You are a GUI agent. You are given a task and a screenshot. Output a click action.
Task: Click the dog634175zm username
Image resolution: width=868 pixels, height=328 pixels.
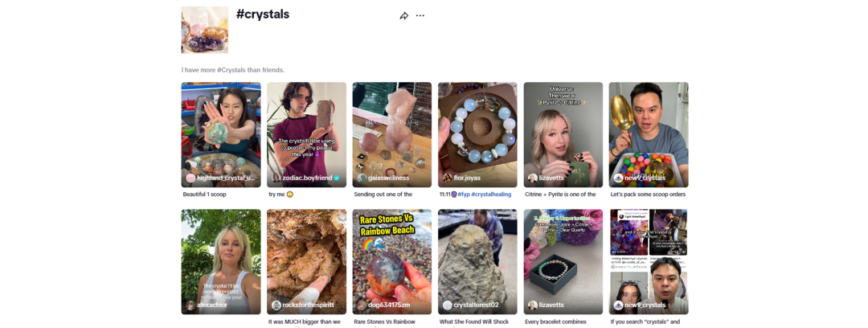(x=391, y=305)
